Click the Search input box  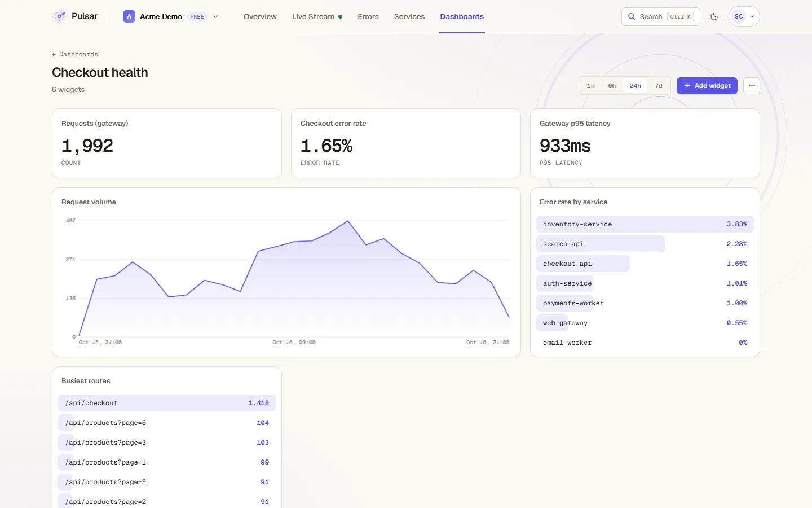pos(661,16)
